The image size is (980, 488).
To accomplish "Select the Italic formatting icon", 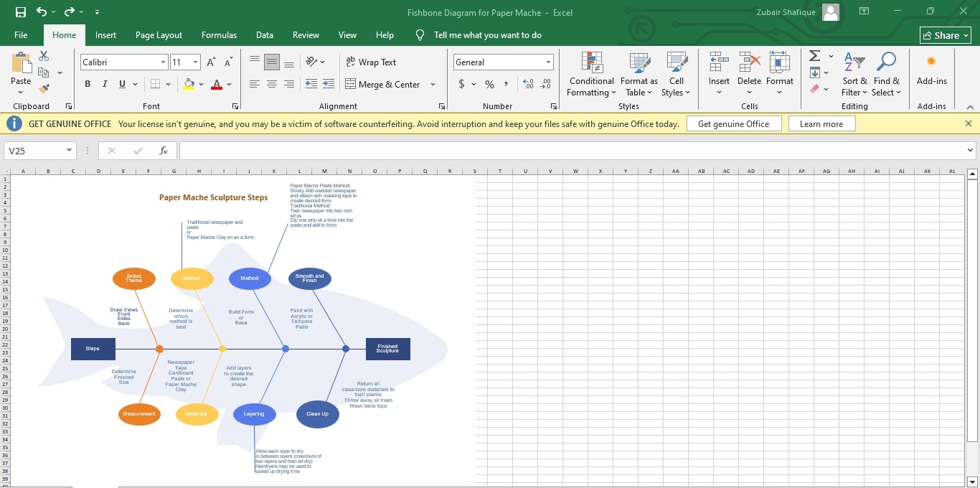I will click(x=105, y=84).
